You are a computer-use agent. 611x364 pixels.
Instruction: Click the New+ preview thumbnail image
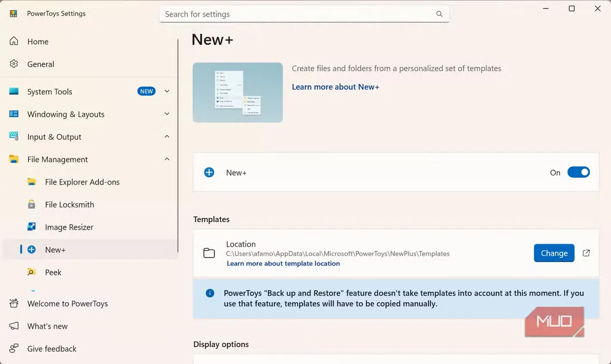tap(238, 92)
